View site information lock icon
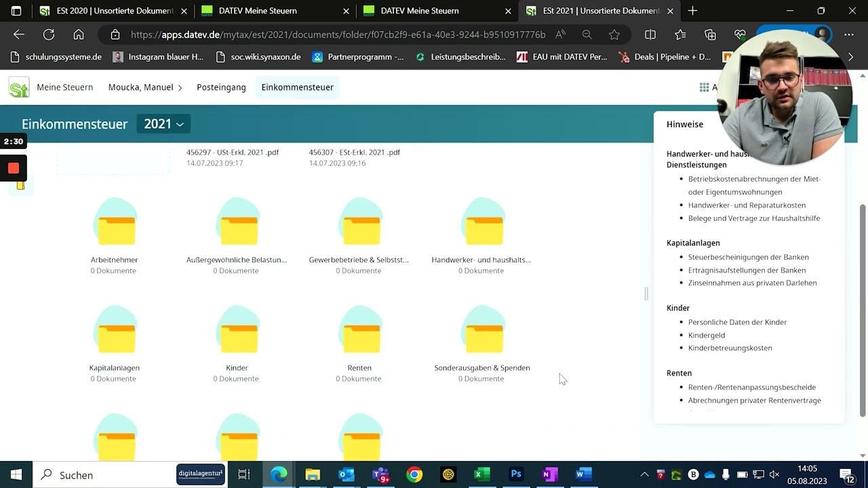 [115, 35]
